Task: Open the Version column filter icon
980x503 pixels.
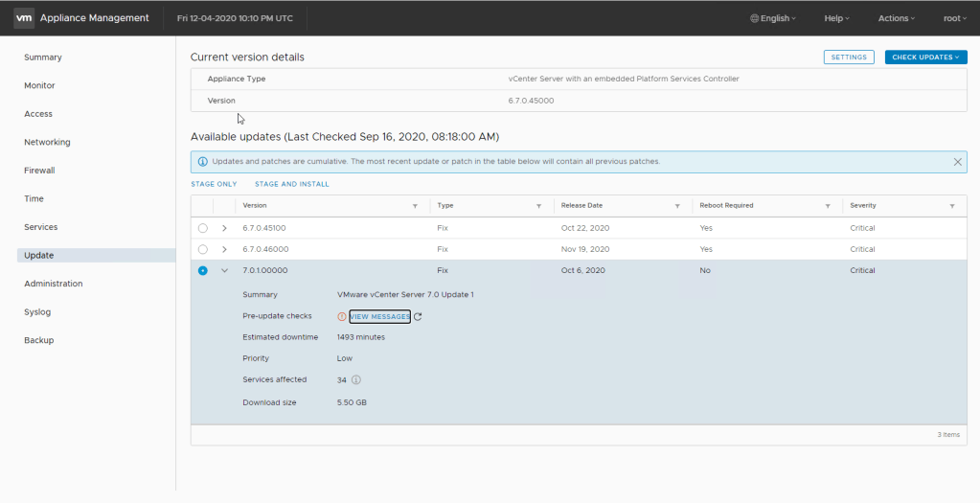Action: 415,206
